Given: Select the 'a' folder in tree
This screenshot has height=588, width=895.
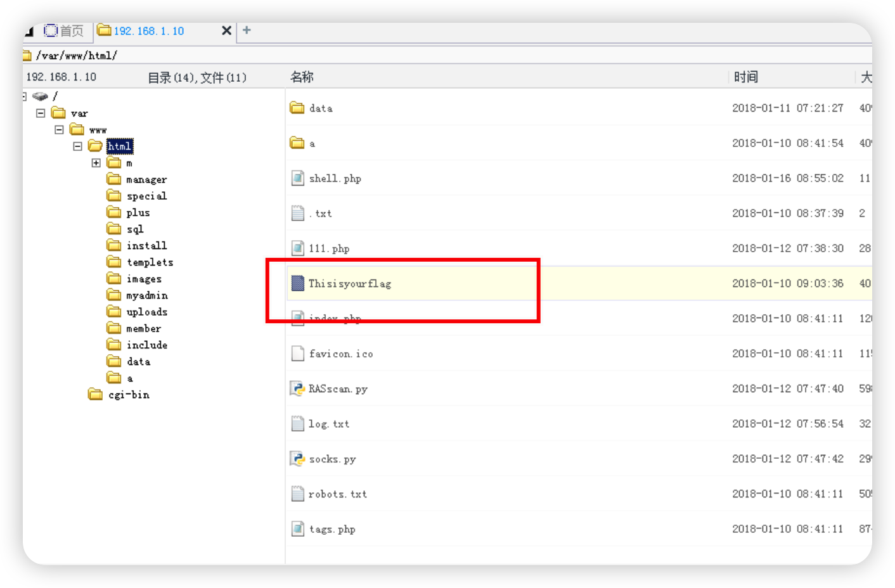Looking at the screenshot, I should click(130, 378).
